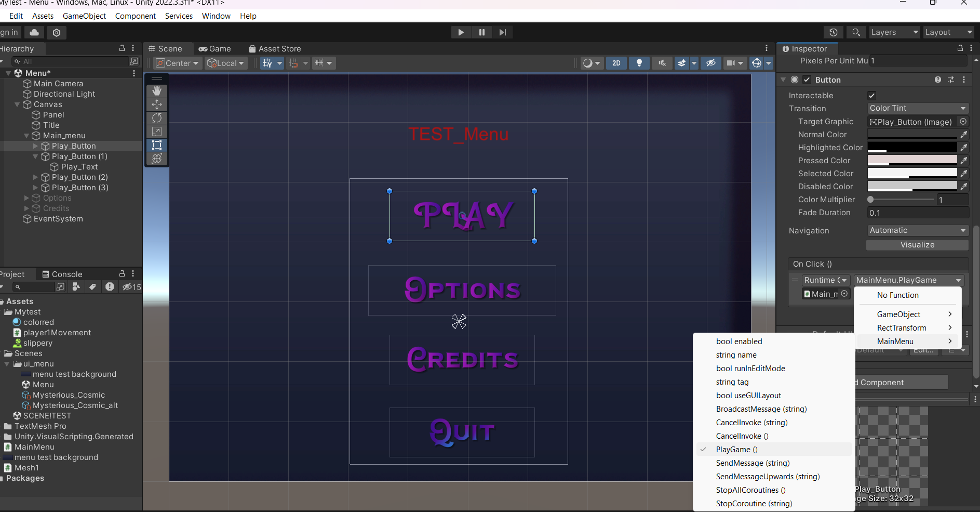Collapse the Canvas hierarchy item
The width and height of the screenshot is (980, 512).
click(x=17, y=104)
